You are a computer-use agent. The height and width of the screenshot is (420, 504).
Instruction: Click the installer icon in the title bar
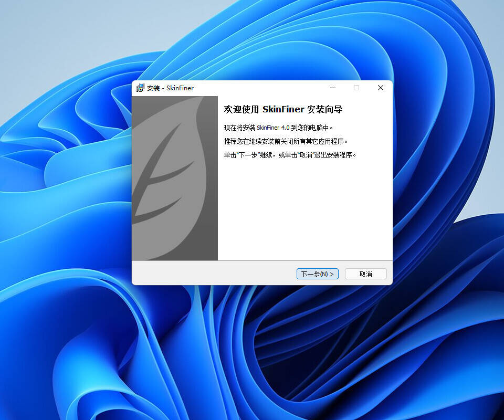coord(140,88)
